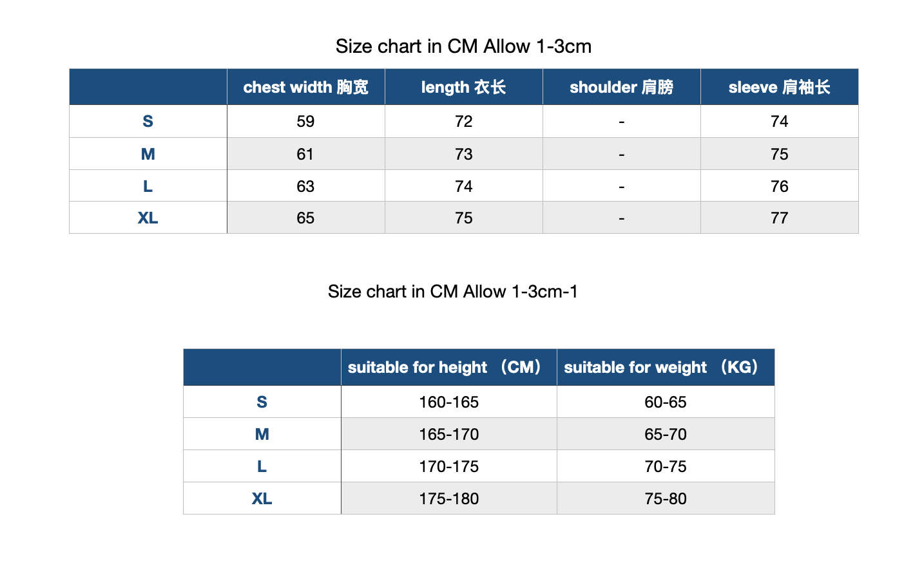Select the height range 175-180 cell

(449, 498)
